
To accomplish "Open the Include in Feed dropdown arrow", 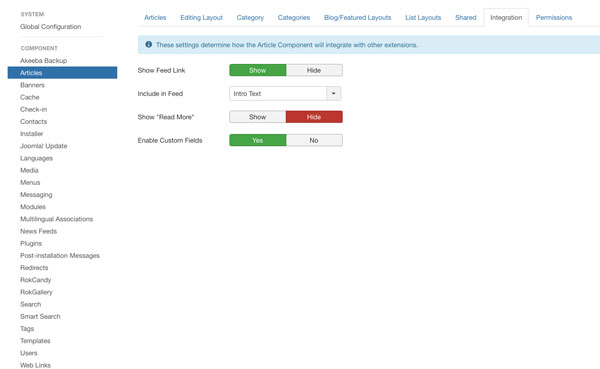I will (333, 93).
